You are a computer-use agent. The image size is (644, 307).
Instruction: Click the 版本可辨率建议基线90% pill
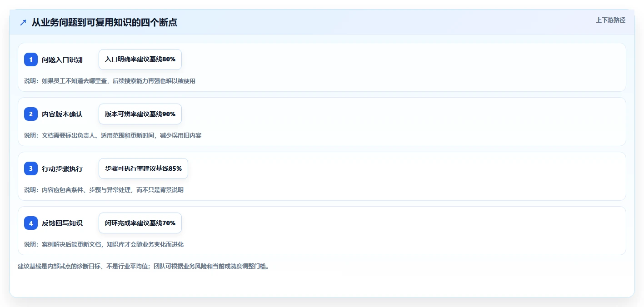click(x=140, y=114)
